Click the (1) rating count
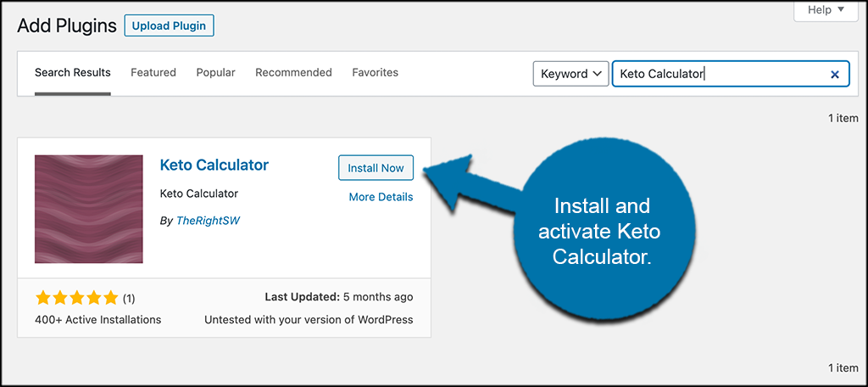Viewport: 868px width, 387px height. tap(129, 299)
